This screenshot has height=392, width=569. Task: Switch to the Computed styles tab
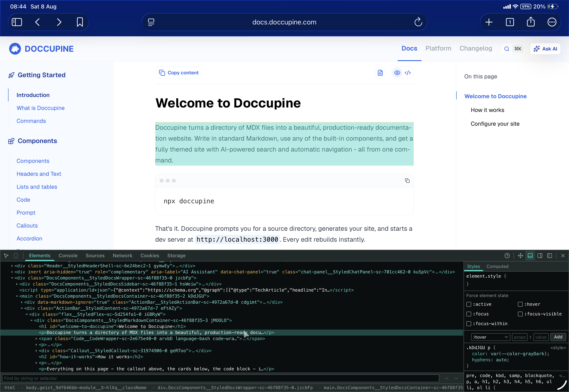497,267
